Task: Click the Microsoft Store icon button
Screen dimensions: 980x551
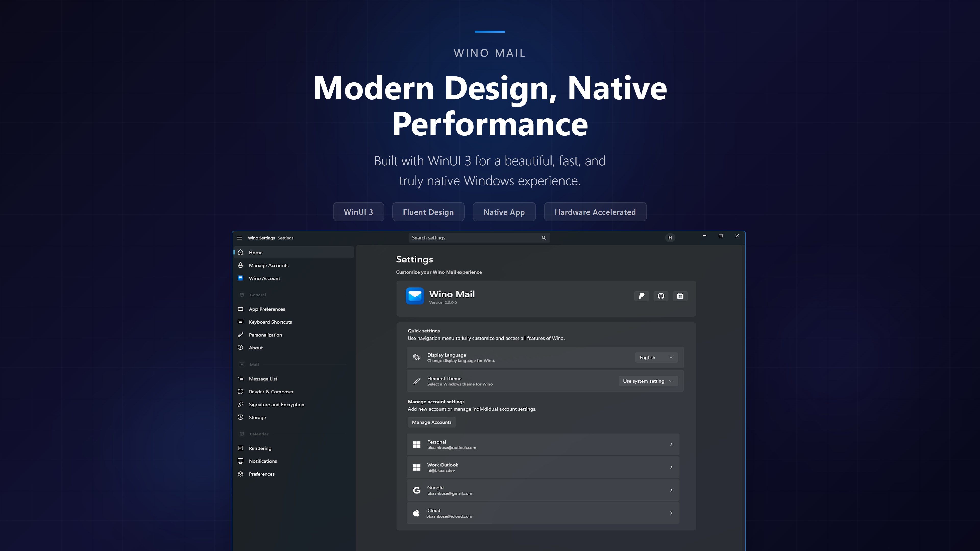Action: coord(680,296)
